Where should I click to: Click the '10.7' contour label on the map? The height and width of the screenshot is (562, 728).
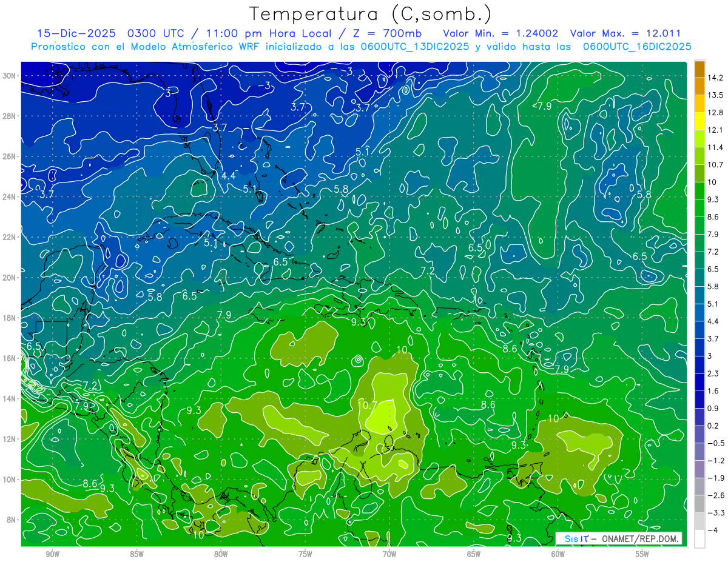point(368,405)
